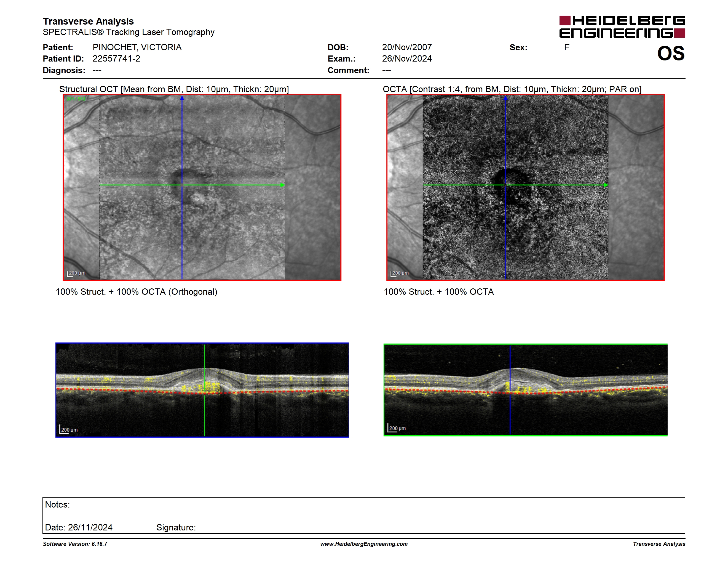Click 'Software Version: 6.16.7' footer text

pyautogui.click(x=75, y=544)
